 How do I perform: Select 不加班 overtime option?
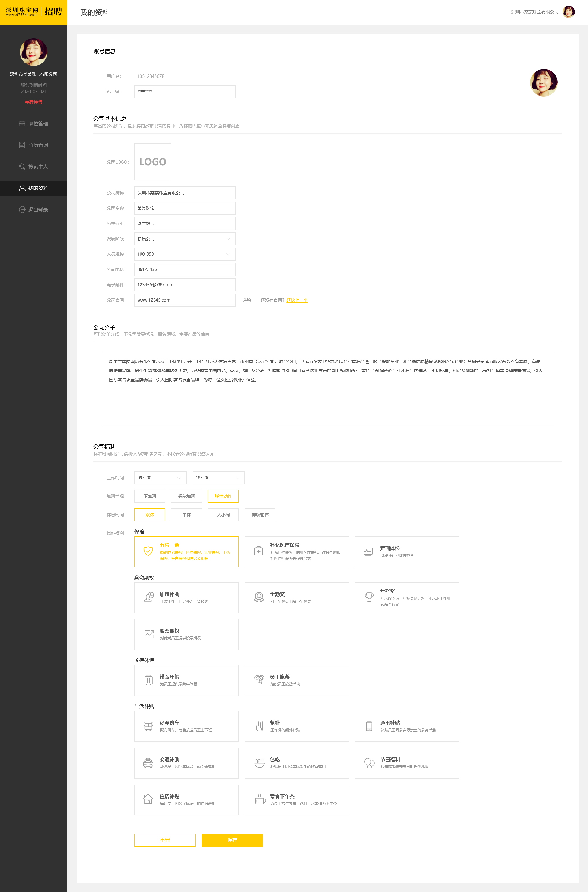pyautogui.click(x=150, y=496)
